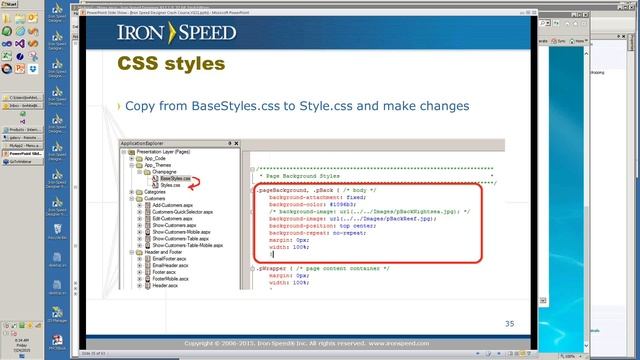Select FooterMobile.ascx in the tree
The width and height of the screenshot is (640, 360).
click(171, 279)
